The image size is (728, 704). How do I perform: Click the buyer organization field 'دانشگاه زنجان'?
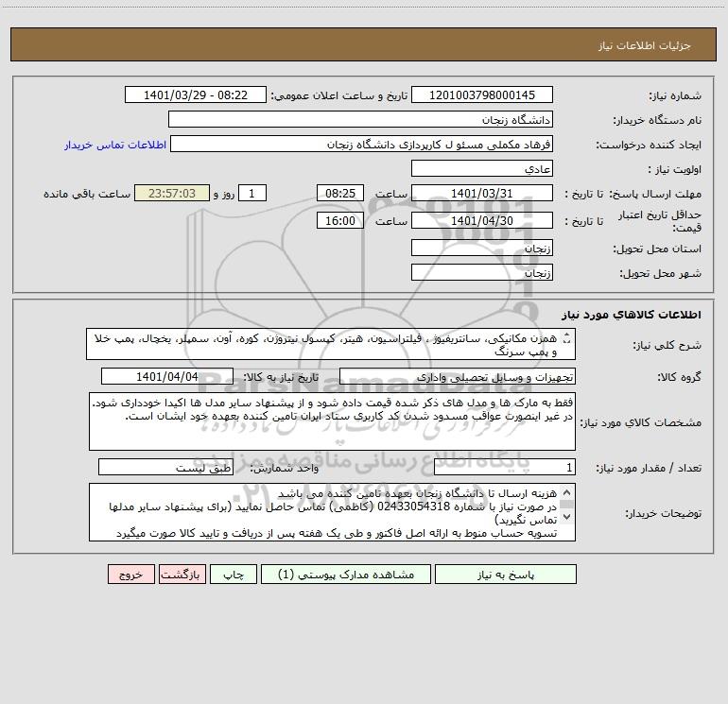coord(360,119)
